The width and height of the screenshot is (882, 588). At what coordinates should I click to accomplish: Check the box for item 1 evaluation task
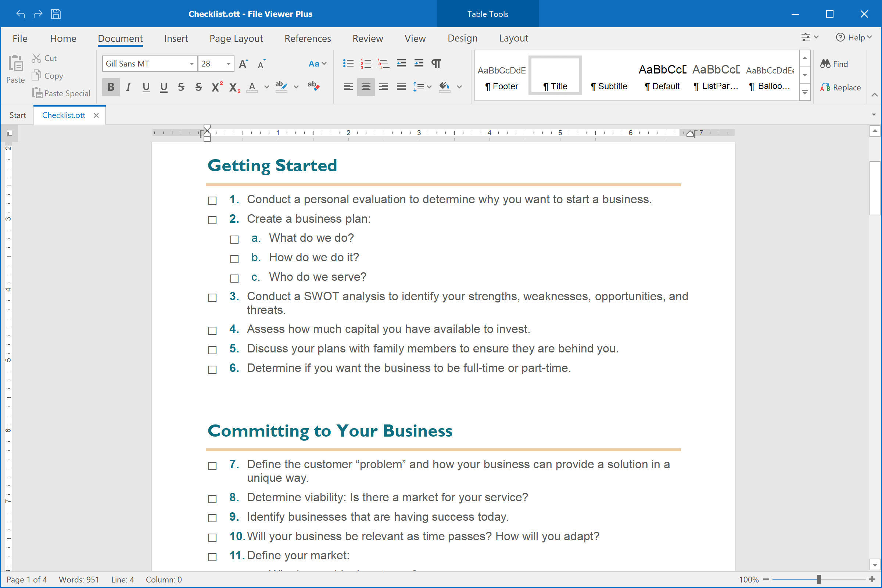pos(212,200)
